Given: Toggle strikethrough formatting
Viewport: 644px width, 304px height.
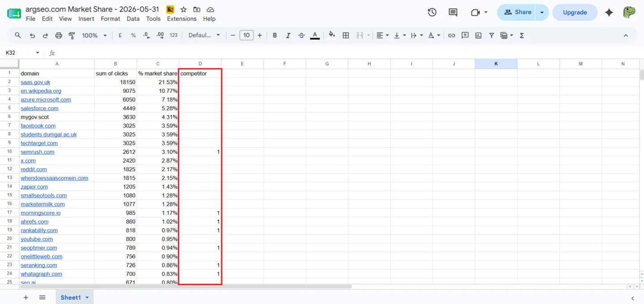Looking at the screenshot, I should tap(301, 35).
